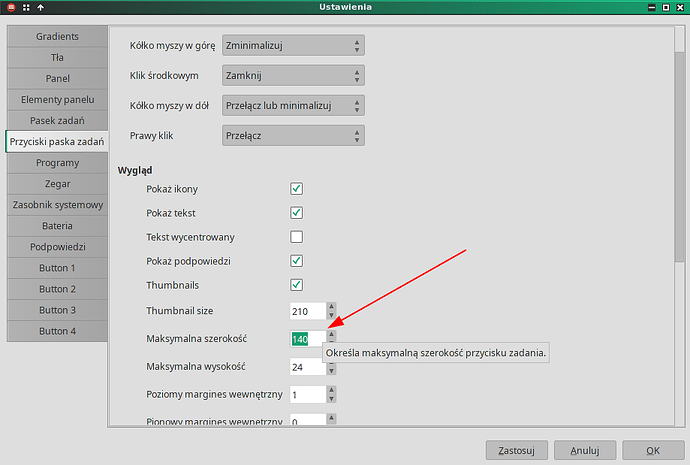Increase Maksymalna wysokość with up arrow
Screen dimensions: 690x465
coord(332,362)
